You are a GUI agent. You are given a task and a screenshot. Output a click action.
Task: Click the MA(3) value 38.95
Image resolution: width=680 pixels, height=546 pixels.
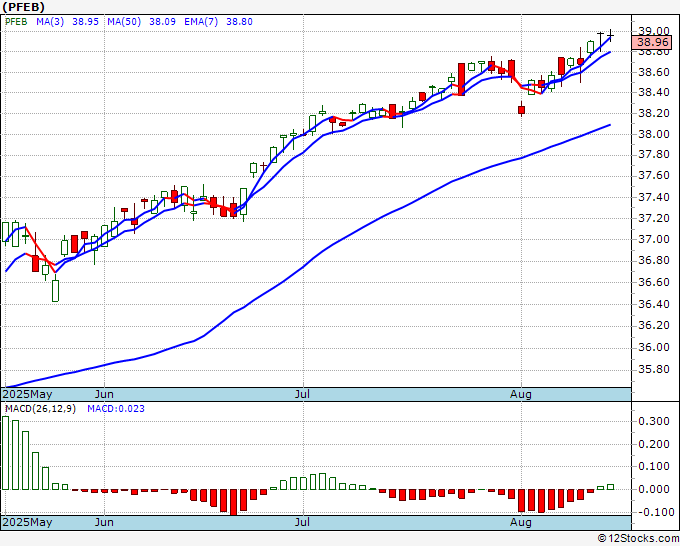click(x=85, y=22)
